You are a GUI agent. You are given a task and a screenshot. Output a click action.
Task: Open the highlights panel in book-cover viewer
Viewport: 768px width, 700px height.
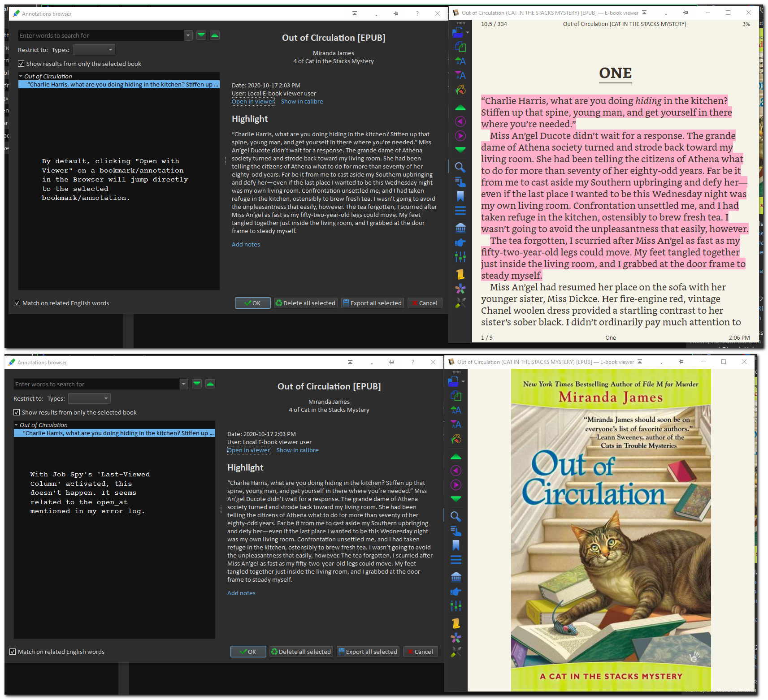(456, 531)
